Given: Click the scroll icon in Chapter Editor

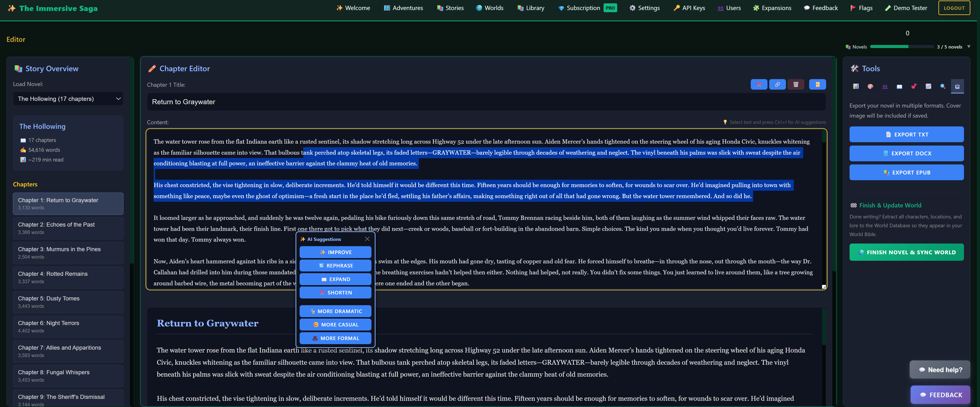Looking at the screenshot, I should click(817, 84).
